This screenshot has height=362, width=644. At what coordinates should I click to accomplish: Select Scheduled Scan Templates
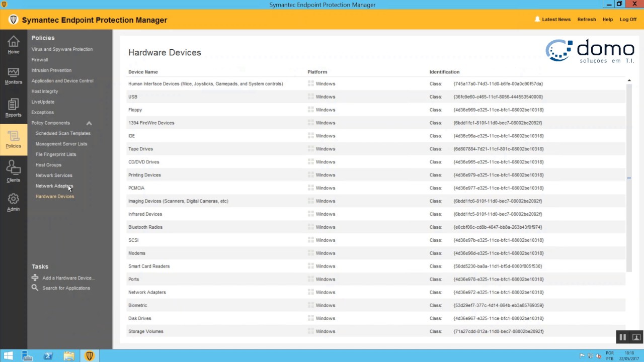(x=63, y=133)
